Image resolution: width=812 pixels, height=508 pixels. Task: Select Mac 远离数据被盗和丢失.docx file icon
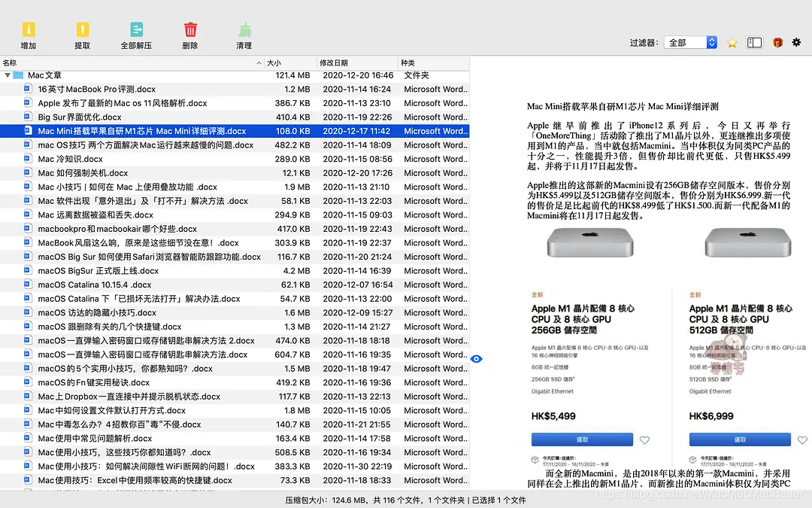point(28,214)
